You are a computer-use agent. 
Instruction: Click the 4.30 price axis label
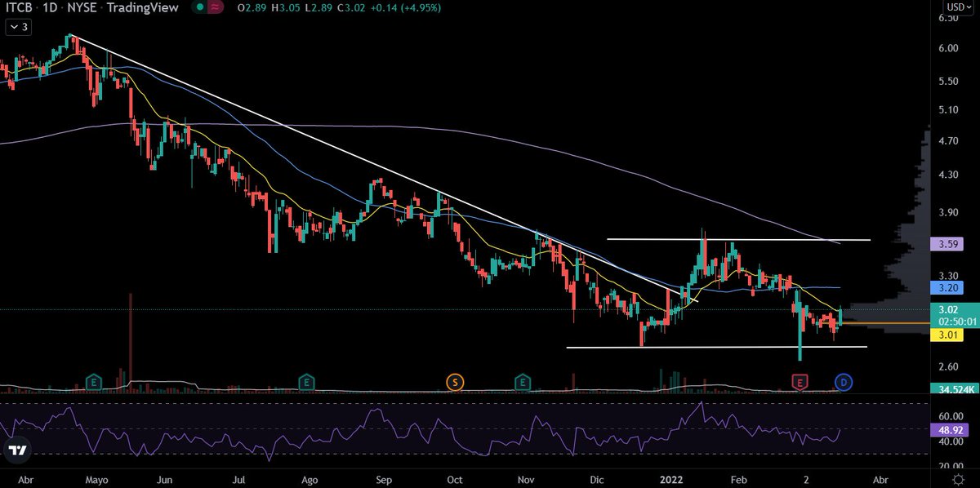(948, 175)
